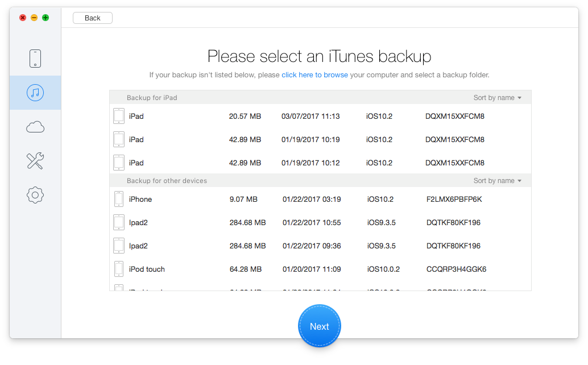This screenshot has height=365, width=588.
Task: Select the iTunes backup music-note icon
Action: coord(35,93)
